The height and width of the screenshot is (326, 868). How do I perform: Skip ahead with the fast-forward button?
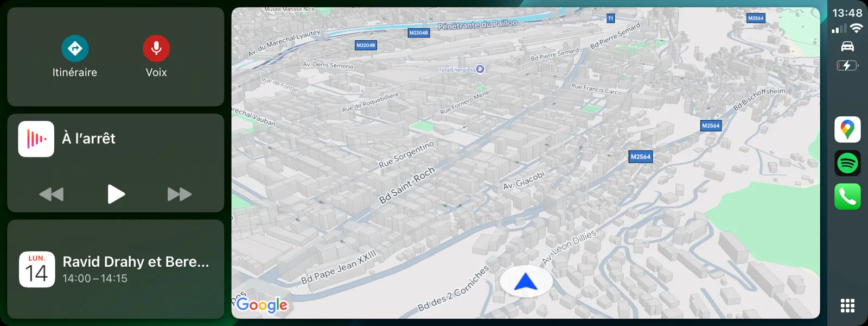pyautogui.click(x=179, y=194)
